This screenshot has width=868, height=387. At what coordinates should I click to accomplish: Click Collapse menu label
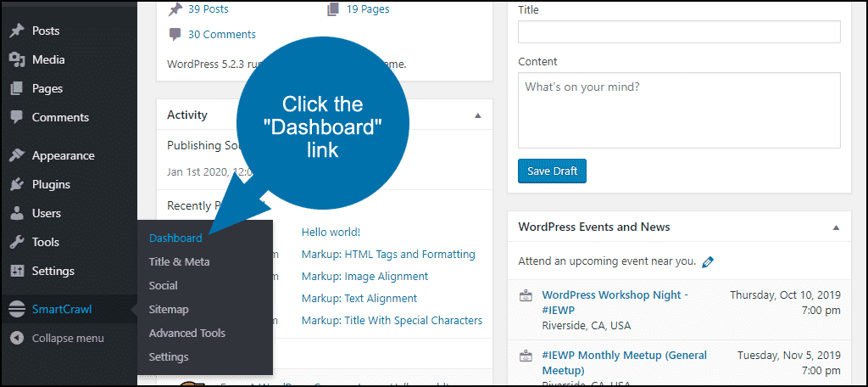(x=68, y=339)
